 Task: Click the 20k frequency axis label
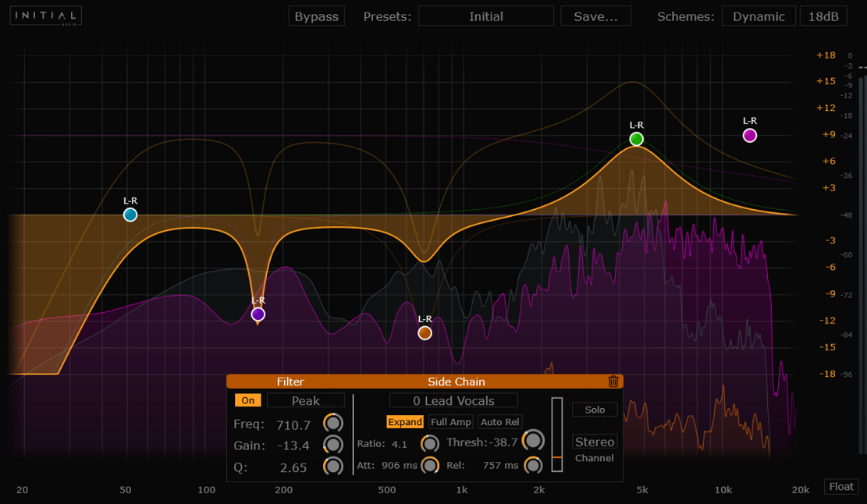tap(800, 490)
